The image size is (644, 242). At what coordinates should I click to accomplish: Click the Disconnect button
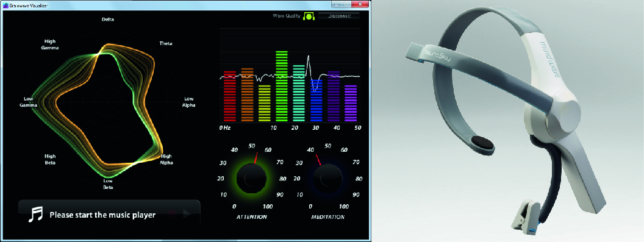point(339,16)
